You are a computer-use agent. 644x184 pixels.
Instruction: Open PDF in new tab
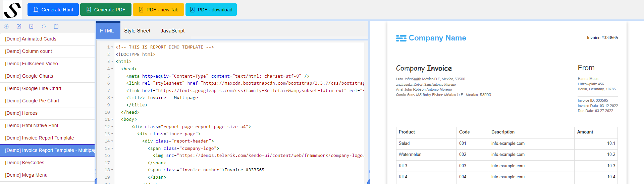pyautogui.click(x=158, y=10)
